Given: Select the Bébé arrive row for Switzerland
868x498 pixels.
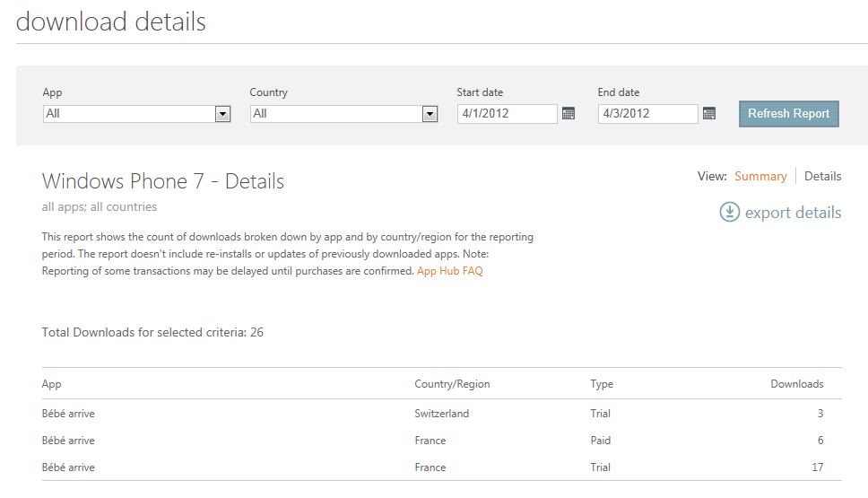Looking at the screenshot, I should pos(68,414).
